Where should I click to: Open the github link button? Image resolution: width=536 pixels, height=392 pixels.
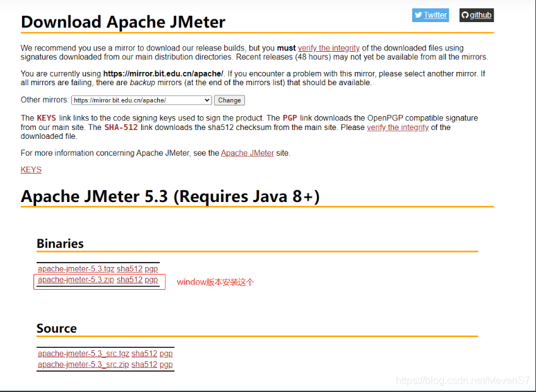point(477,15)
